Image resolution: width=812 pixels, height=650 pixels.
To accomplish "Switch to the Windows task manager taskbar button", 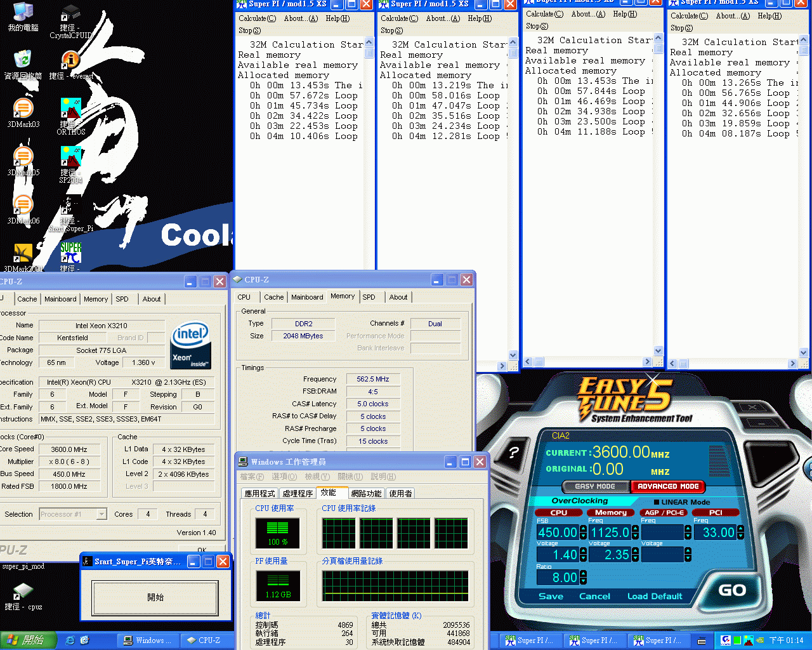I will 148,640.
